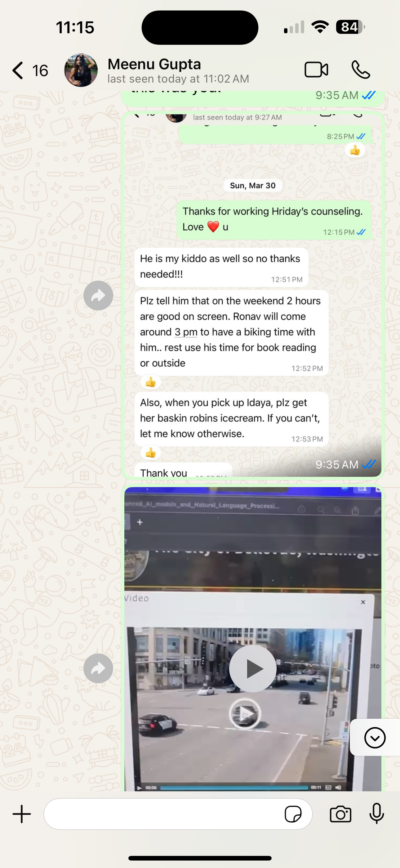
Task: Tap the home indicator bar at the bottom
Action: point(200,858)
